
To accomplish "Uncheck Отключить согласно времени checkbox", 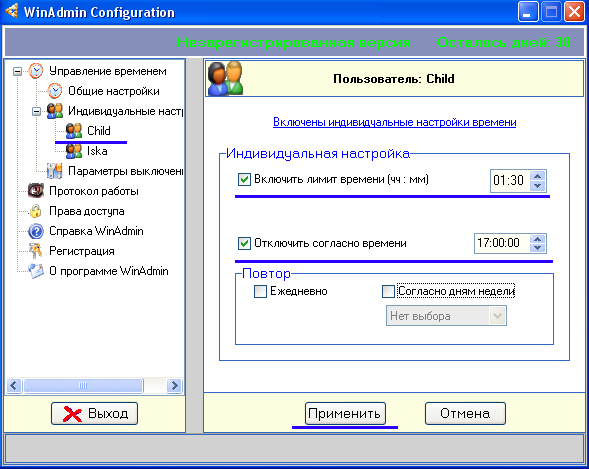I will 244,243.
